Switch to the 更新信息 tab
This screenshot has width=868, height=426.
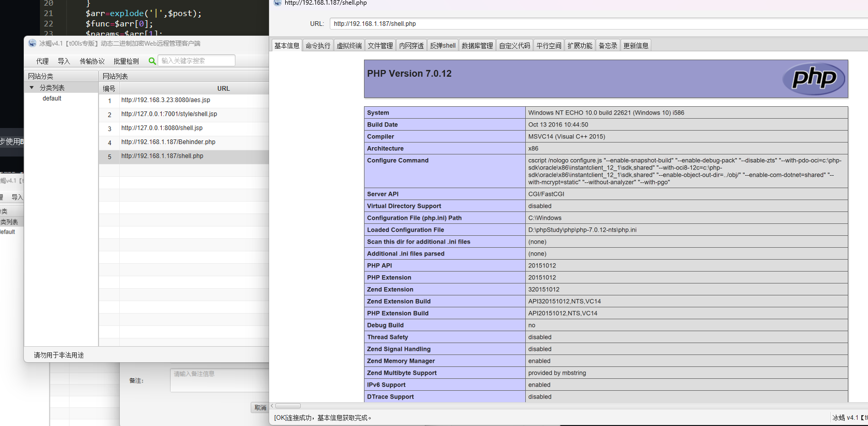click(x=636, y=46)
